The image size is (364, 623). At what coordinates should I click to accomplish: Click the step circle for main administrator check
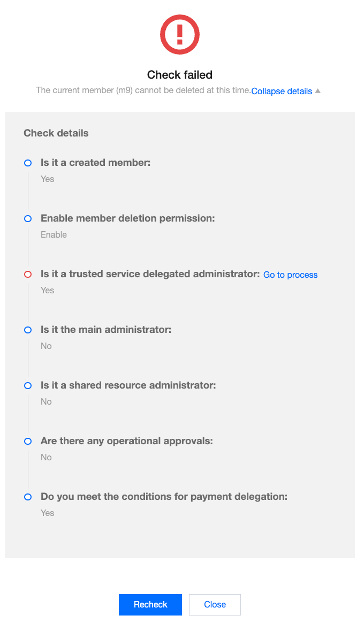28,330
